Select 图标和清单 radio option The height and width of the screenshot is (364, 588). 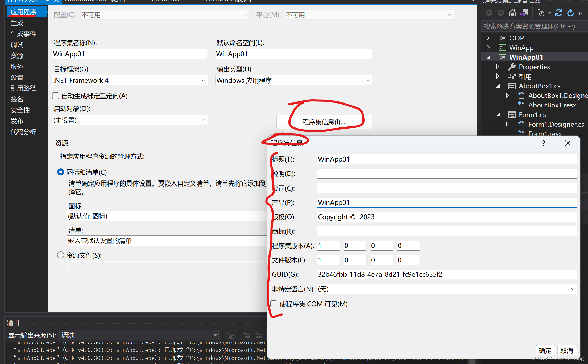point(61,172)
